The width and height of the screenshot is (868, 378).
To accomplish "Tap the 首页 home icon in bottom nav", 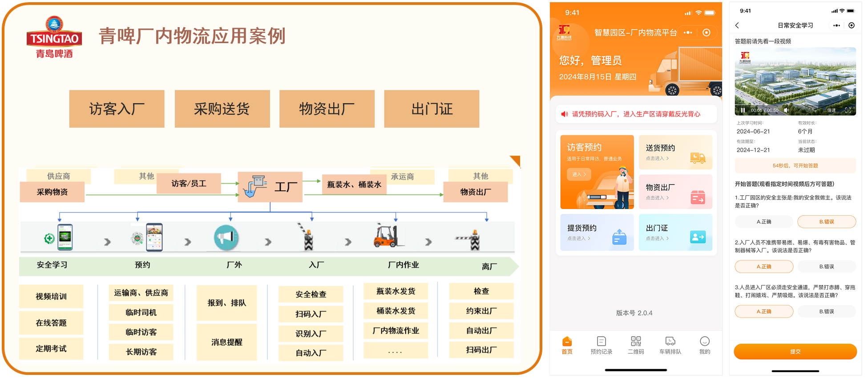I will 567,342.
